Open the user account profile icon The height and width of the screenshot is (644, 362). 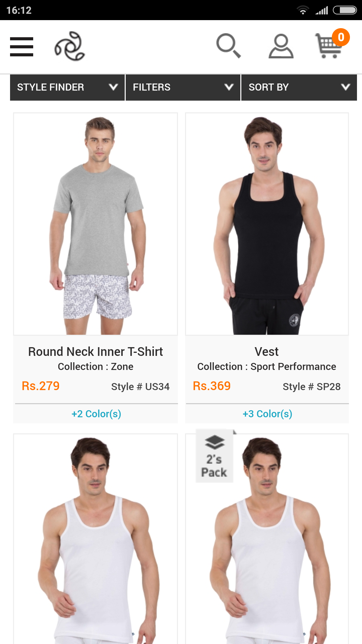click(281, 46)
